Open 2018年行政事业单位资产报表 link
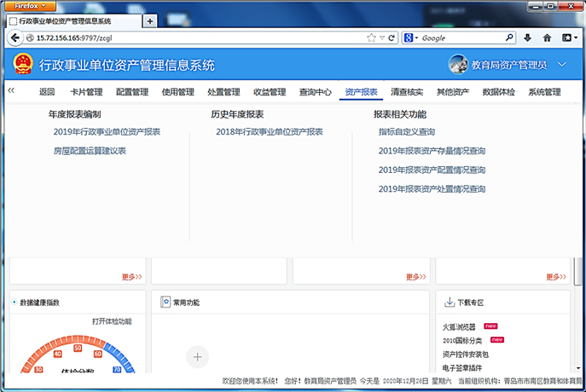The height and width of the screenshot is (392, 586). coord(270,132)
